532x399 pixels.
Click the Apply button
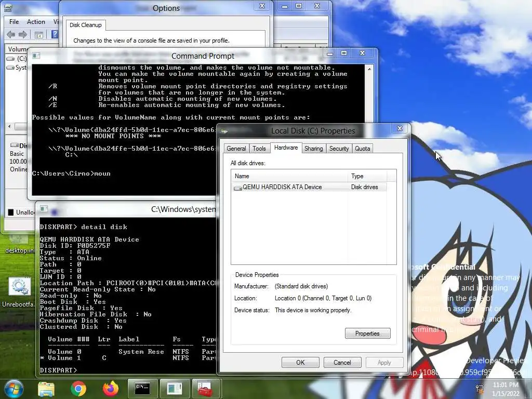click(x=384, y=362)
